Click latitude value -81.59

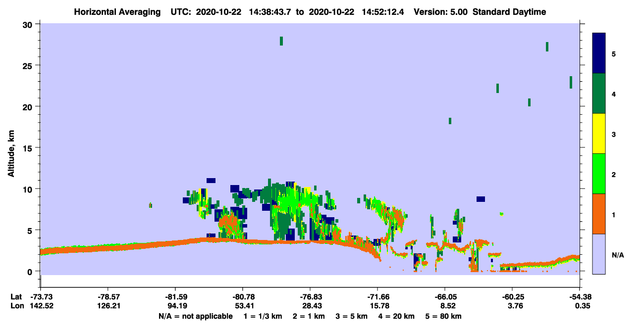click(x=175, y=297)
